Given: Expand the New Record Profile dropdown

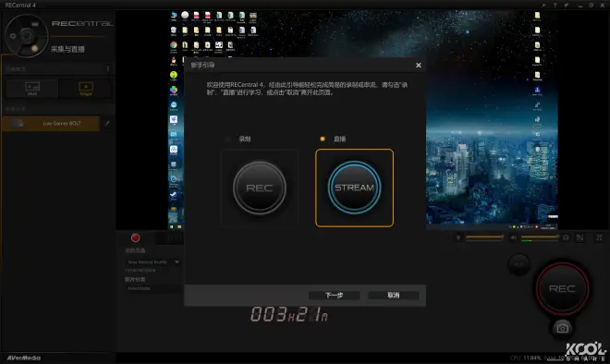Looking at the screenshot, I should [152, 262].
